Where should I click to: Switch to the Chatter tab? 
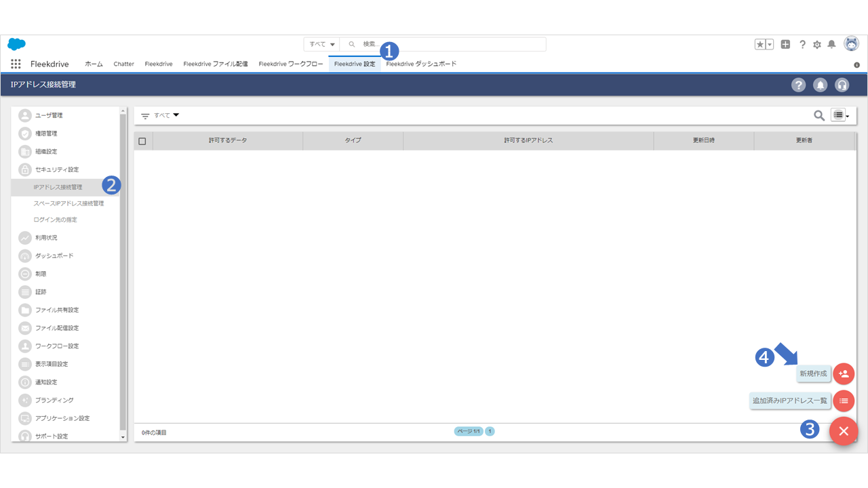(124, 64)
